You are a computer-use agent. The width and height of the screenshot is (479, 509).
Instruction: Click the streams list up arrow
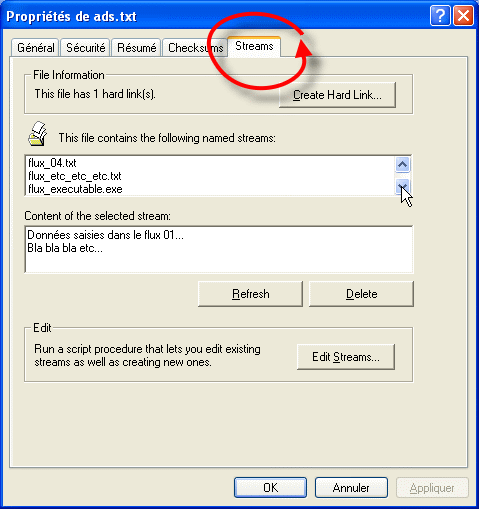click(x=402, y=164)
